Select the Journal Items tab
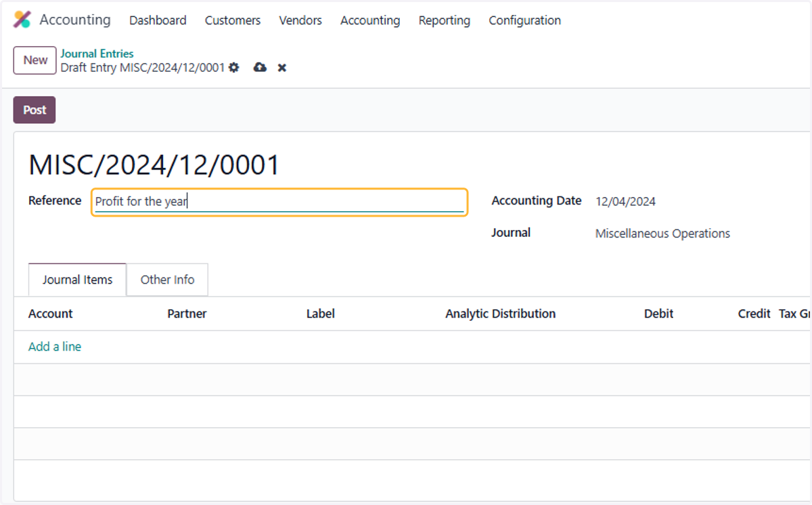 (x=78, y=280)
